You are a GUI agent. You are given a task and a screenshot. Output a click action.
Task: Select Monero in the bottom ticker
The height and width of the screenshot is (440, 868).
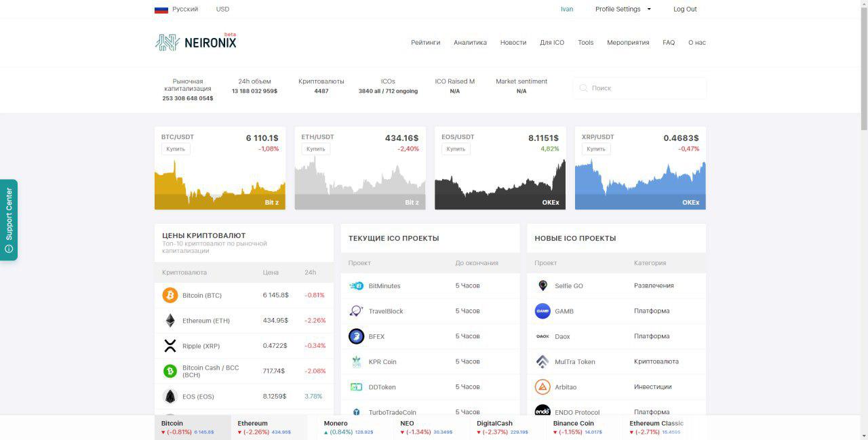tap(355, 427)
